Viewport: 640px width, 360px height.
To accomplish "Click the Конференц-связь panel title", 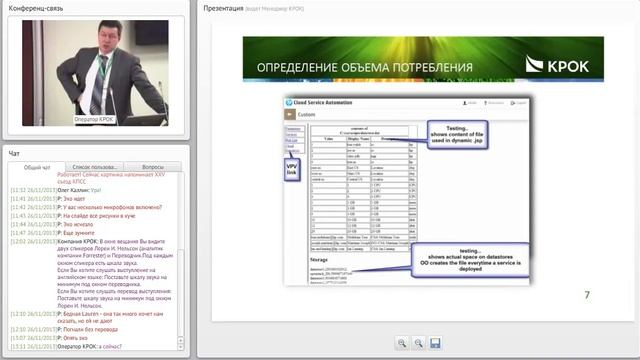I will coord(36,8).
